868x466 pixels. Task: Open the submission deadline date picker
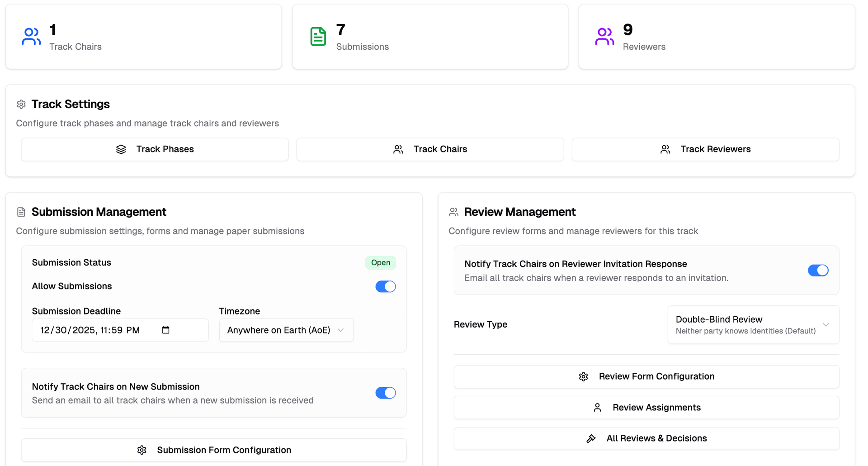coord(166,330)
